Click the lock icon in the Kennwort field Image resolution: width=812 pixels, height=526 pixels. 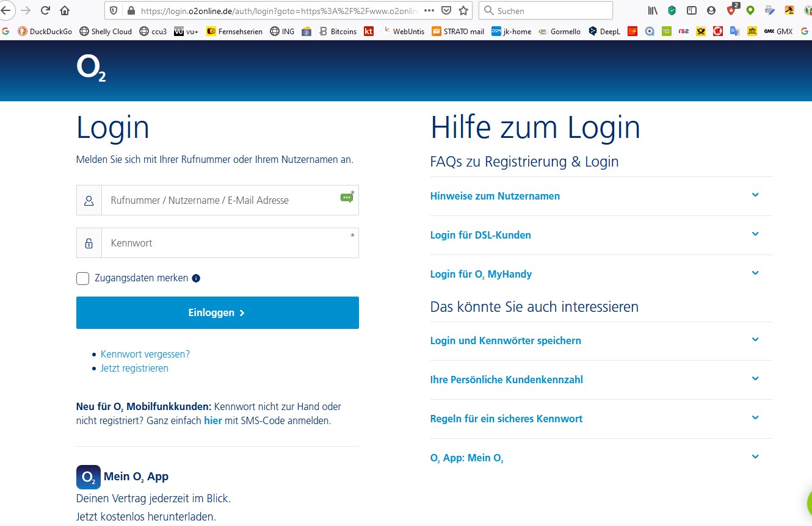[x=89, y=242]
